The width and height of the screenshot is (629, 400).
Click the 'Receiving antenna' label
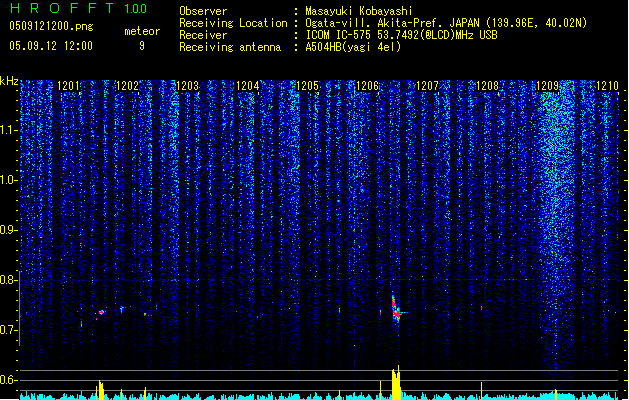[230, 47]
